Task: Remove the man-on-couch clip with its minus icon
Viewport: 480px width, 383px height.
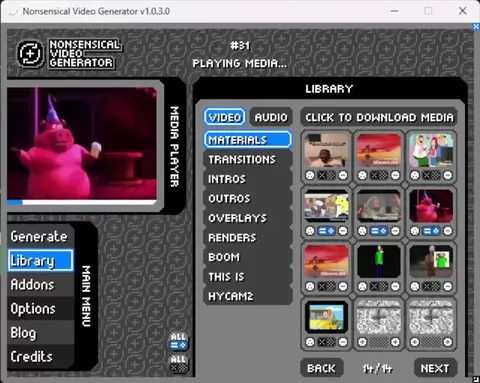Action: point(343,175)
